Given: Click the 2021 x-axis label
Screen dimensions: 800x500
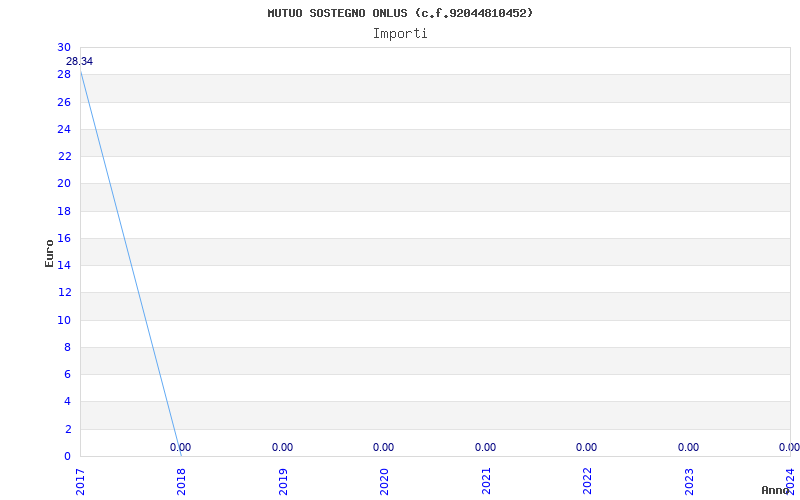Looking at the screenshot, I should point(486,482).
